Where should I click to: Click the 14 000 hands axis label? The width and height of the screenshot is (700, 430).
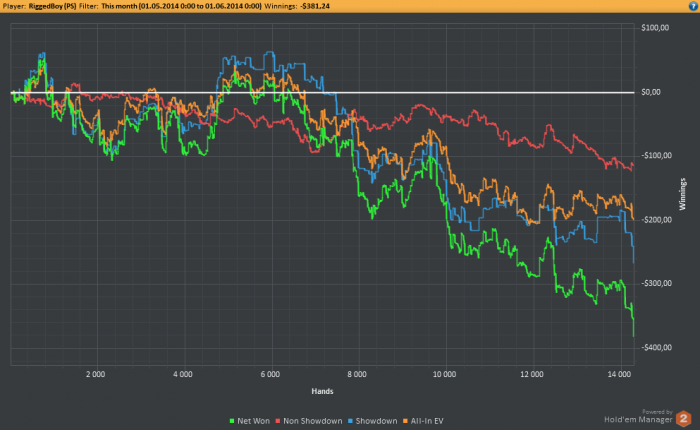tap(619, 374)
